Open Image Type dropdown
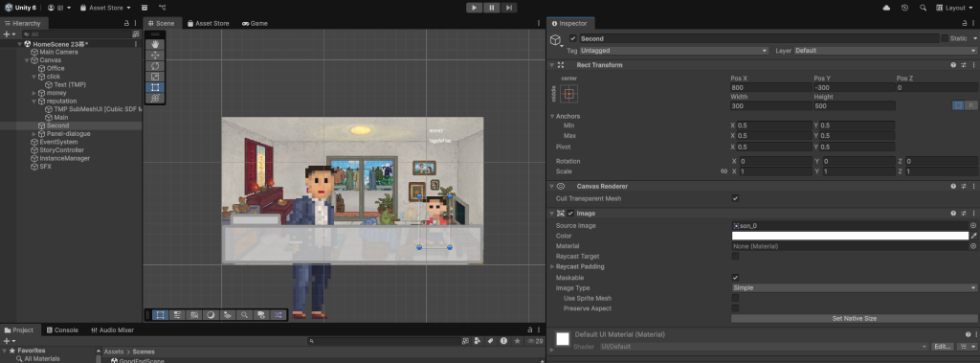This screenshot has height=363, width=980. pyautogui.click(x=855, y=288)
